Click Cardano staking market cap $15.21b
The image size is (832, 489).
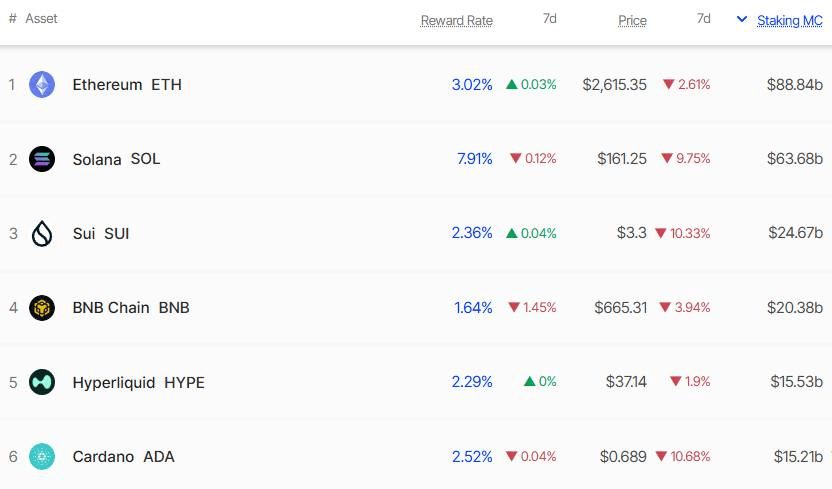click(x=798, y=456)
